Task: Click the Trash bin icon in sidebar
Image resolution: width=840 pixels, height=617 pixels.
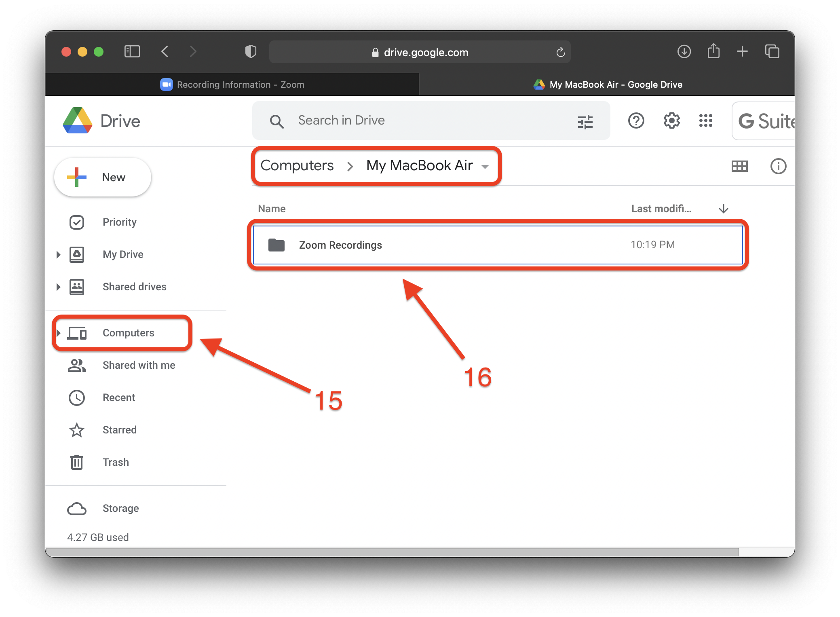Action: (x=77, y=462)
